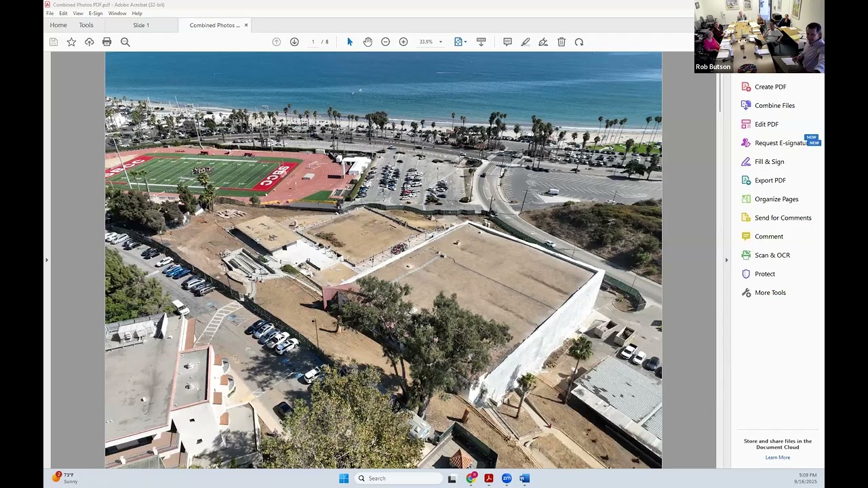This screenshot has width=868, height=488.
Task: Zoom in with the plus icon
Action: (403, 42)
